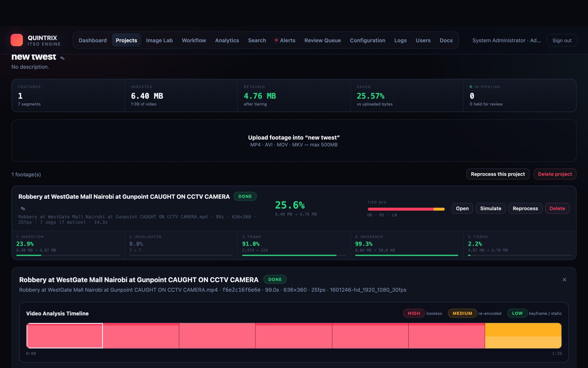588x368 pixels.
Task: Click the Saved 25.57% stat
Action: (407, 96)
